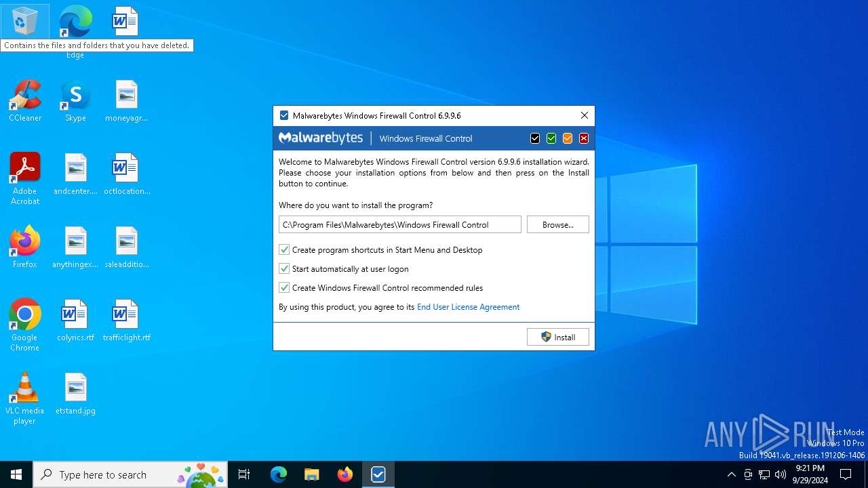Select the CCleaner desktop icon
Viewport: 868px width, 488px height.
pos(25,102)
